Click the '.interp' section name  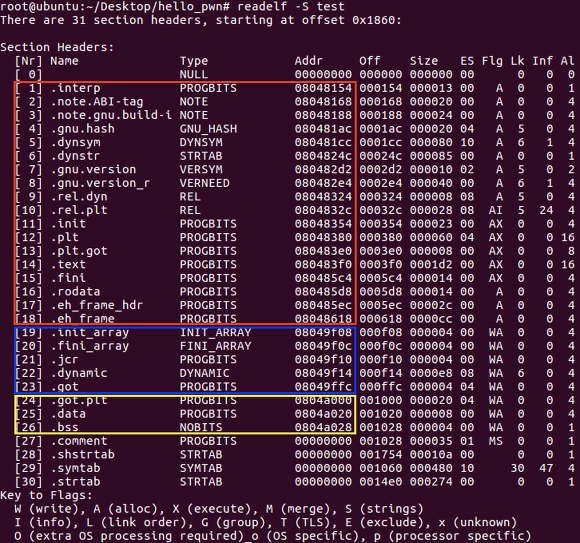click(75, 88)
